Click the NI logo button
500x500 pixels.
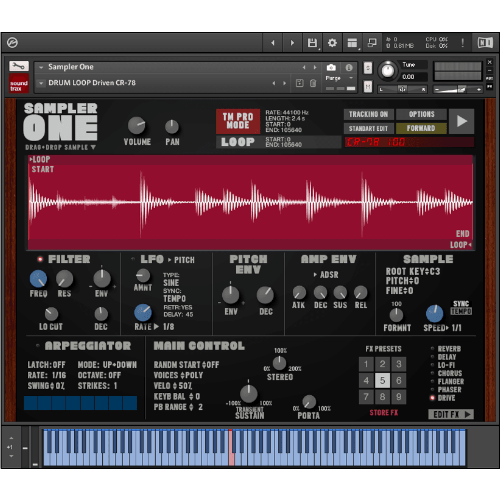(x=485, y=43)
